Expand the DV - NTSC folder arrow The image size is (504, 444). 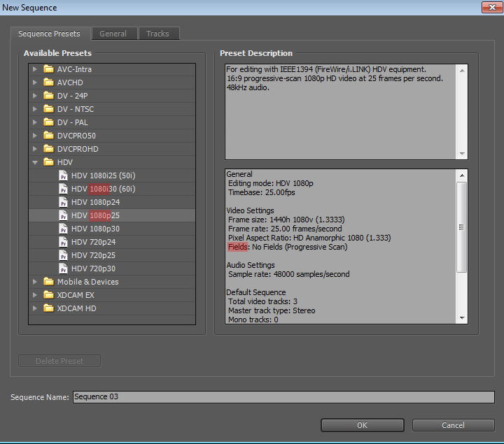pyautogui.click(x=35, y=109)
